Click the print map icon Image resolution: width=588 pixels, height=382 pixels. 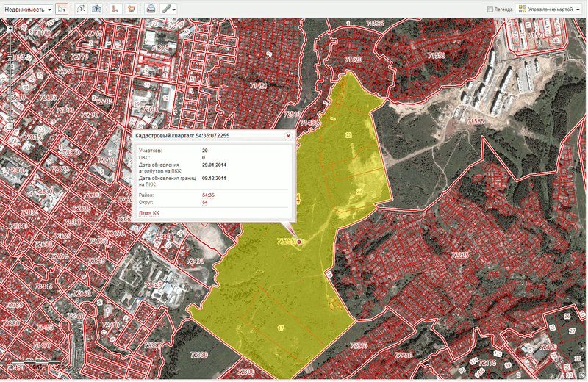[x=150, y=9]
